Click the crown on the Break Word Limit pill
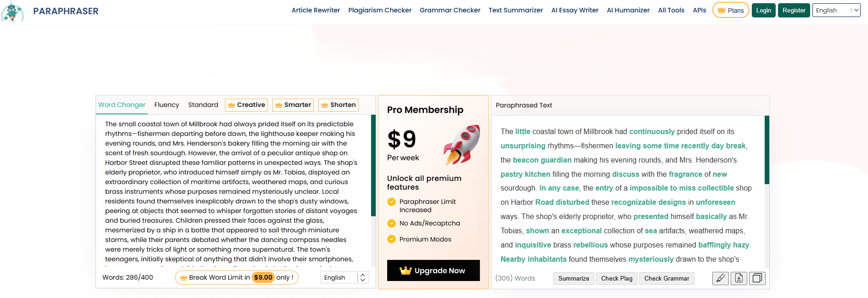Screen dimensions: 868x298 (183, 277)
